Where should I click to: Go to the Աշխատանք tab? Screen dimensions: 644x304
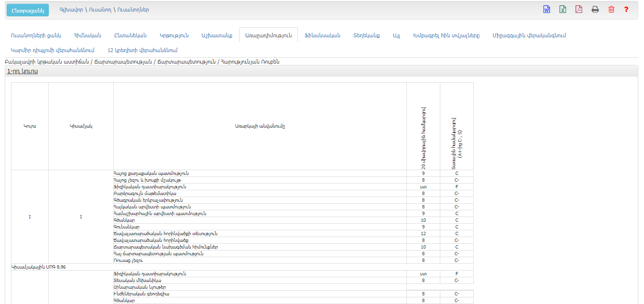pyautogui.click(x=217, y=35)
